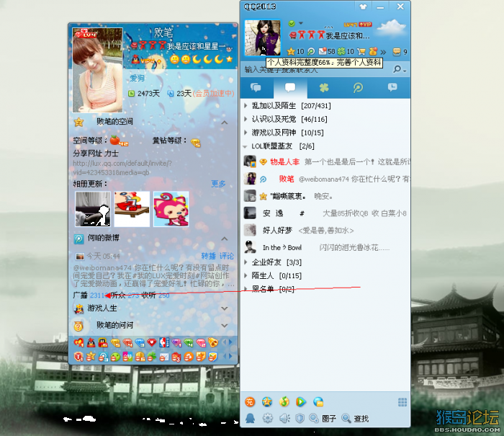This screenshot has height=436, width=504.
Task: Switch to the recent contacts clock tab
Action: (392, 87)
